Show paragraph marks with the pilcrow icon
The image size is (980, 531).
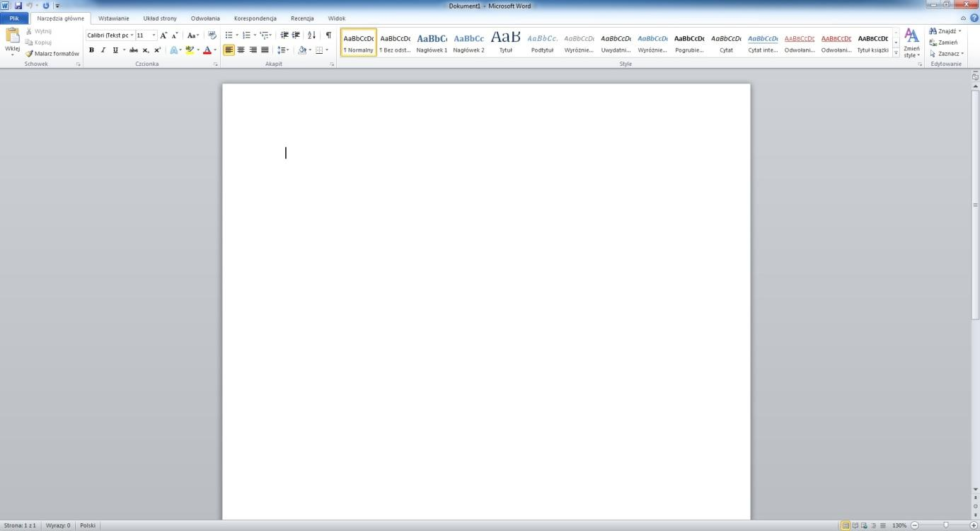[x=328, y=35]
